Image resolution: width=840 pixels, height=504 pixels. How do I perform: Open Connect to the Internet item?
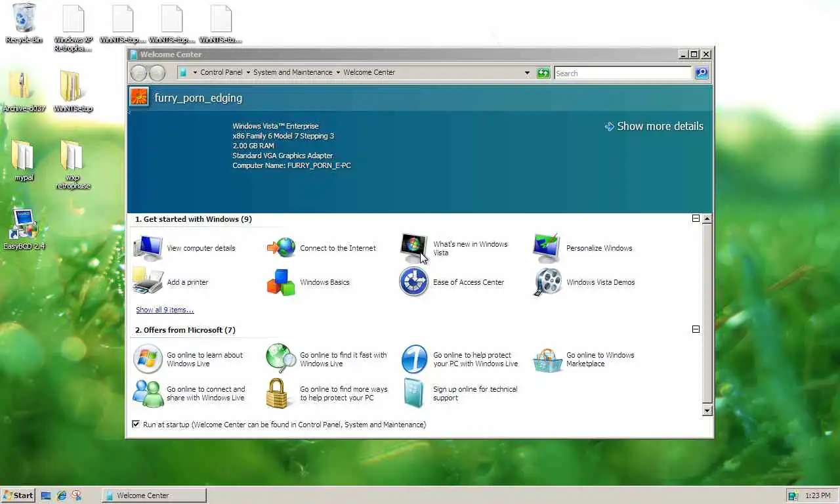[322, 248]
